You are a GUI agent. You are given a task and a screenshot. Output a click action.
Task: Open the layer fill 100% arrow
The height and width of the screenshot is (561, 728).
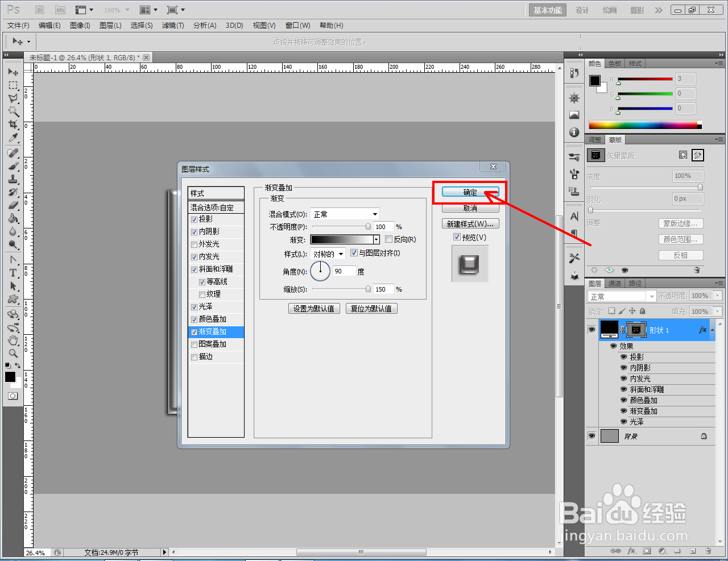tap(718, 311)
